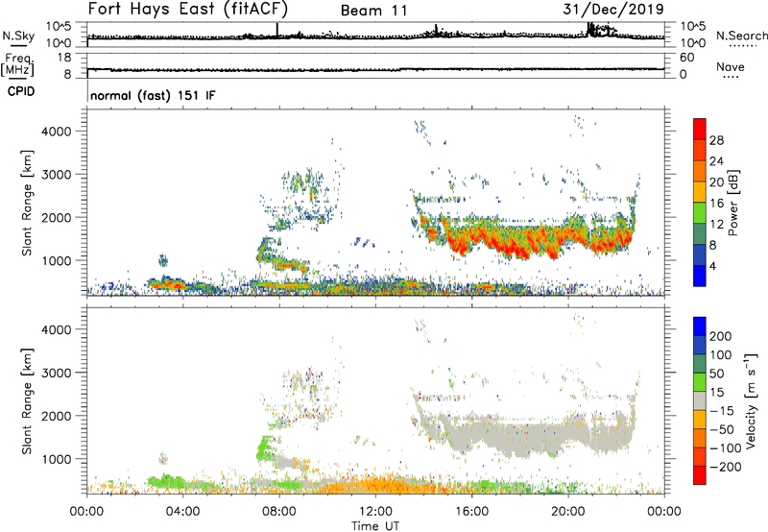
Task: Click the '1000' tick on velocity panel
Action: (x=57, y=459)
